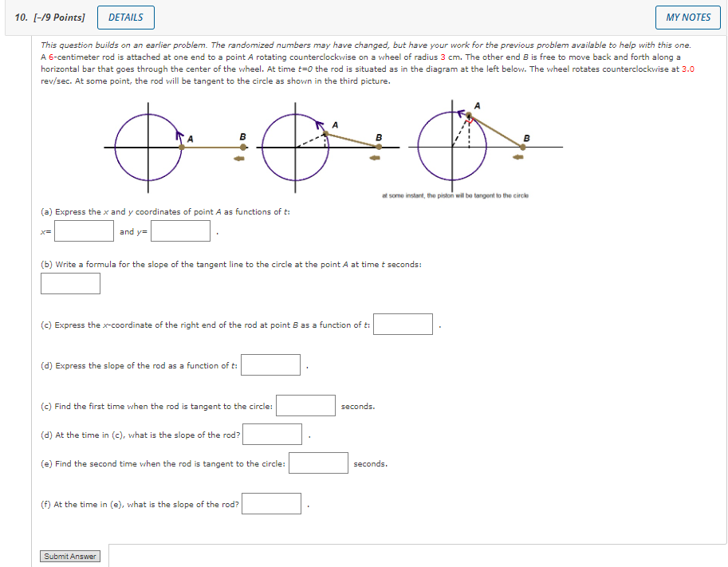The width and height of the screenshot is (728, 567).
Task: Click the y= answer input in part (a)
Action: 180,230
